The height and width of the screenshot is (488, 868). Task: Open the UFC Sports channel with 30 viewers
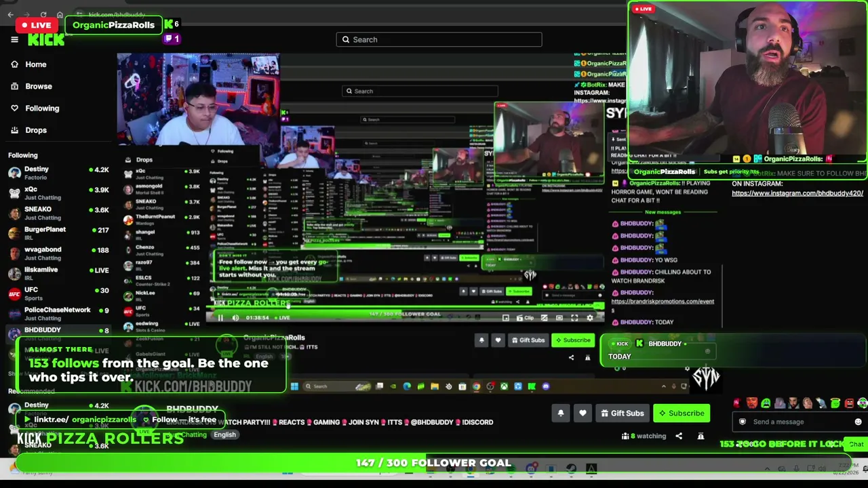pos(58,293)
